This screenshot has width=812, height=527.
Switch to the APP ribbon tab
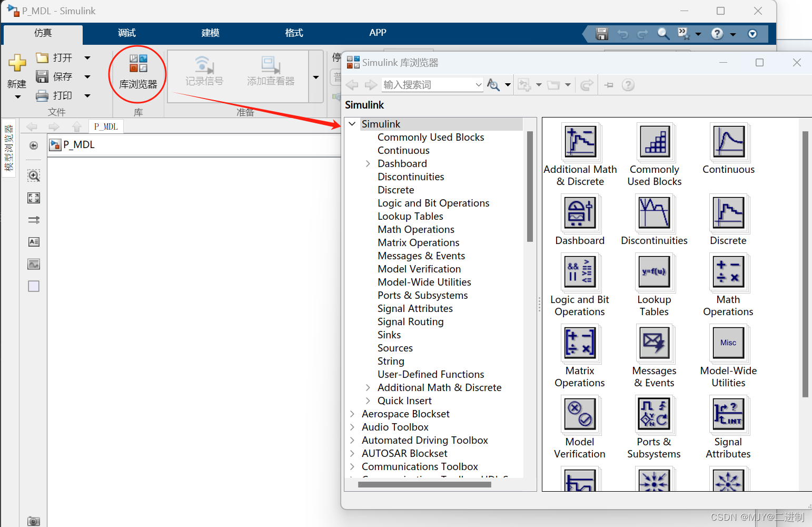coord(378,33)
